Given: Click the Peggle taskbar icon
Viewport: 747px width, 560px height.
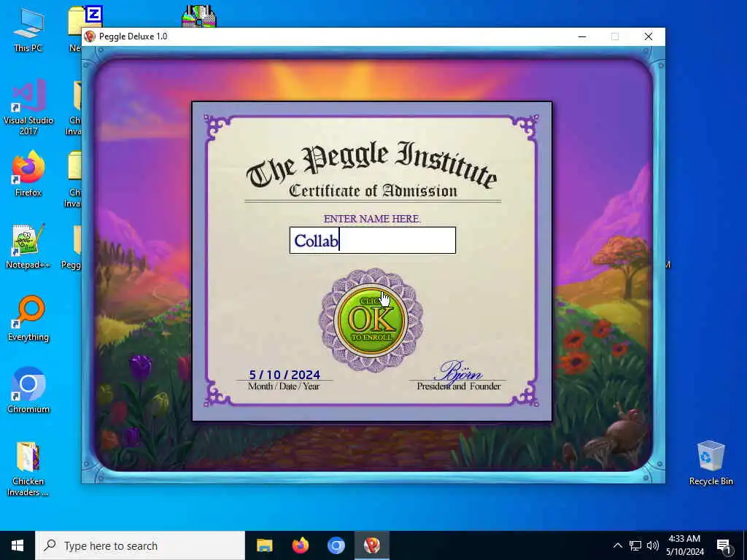Looking at the screenshot, I should [372, 545].
